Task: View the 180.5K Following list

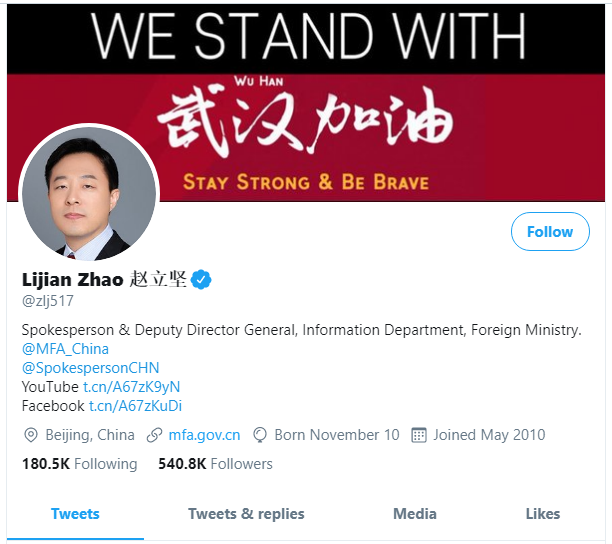Action: coord(80,464)
